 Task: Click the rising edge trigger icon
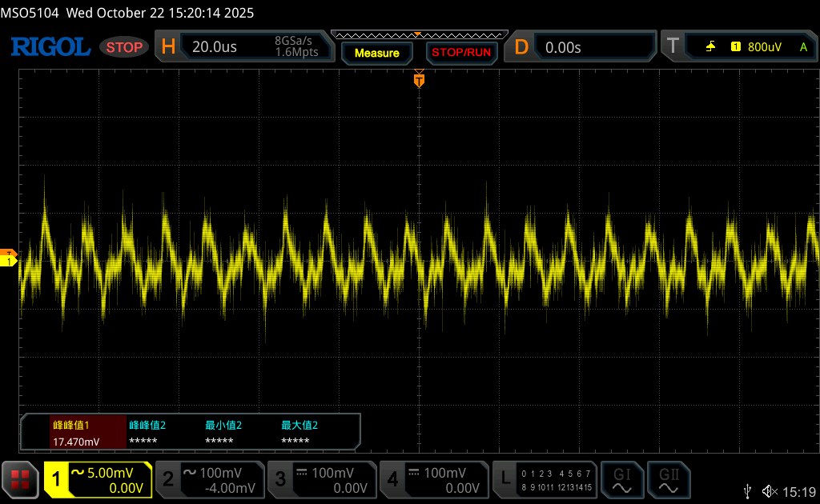(x=710, y=47)
